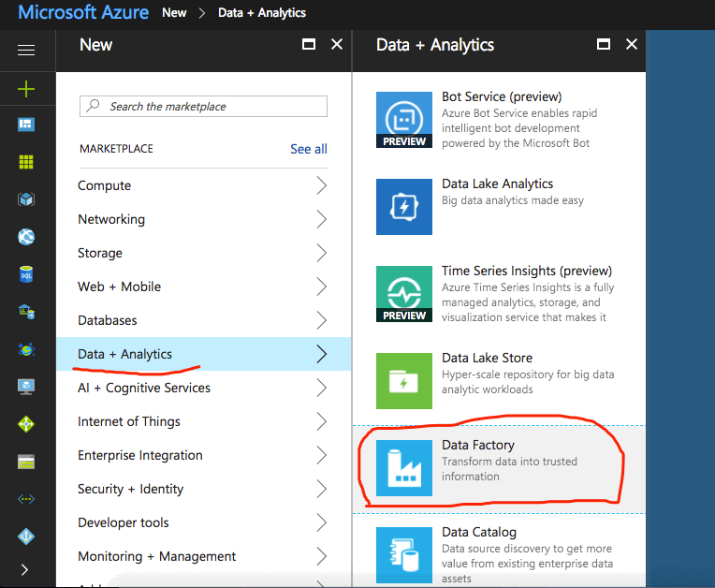Open Monitoring + Management category

203,556
